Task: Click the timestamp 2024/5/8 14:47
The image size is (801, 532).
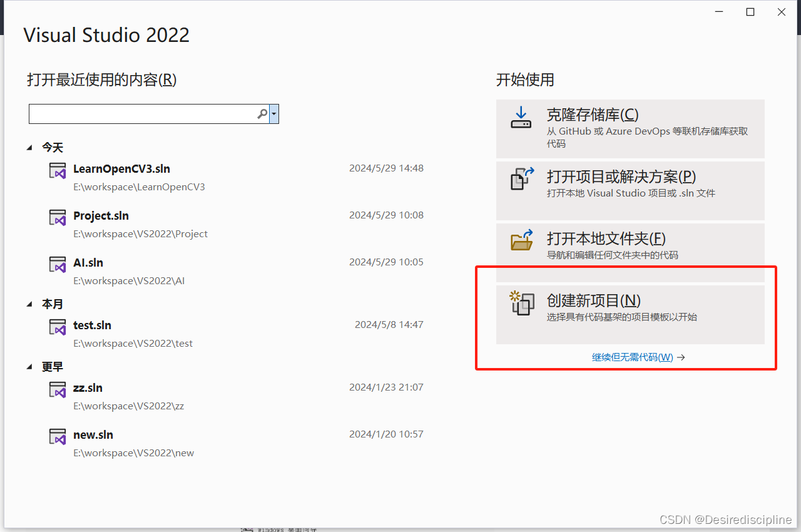Action: (x=389, y=325)
